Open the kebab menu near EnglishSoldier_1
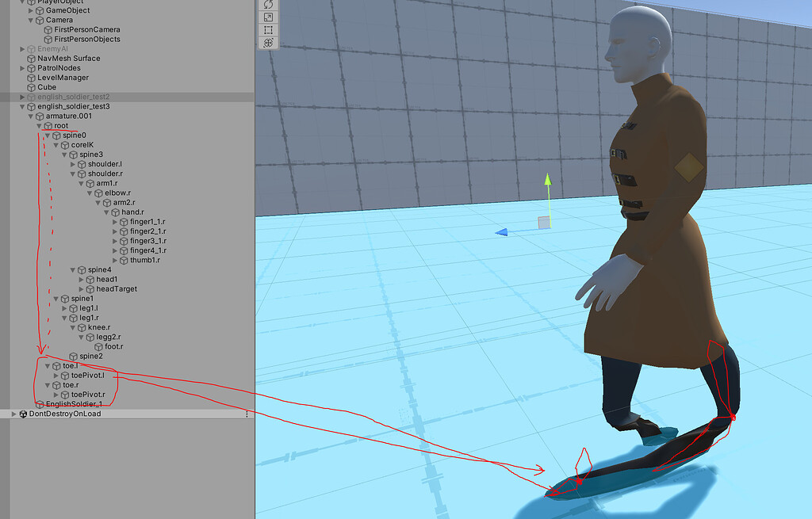812x519 pixels. [x=247, y=414]
